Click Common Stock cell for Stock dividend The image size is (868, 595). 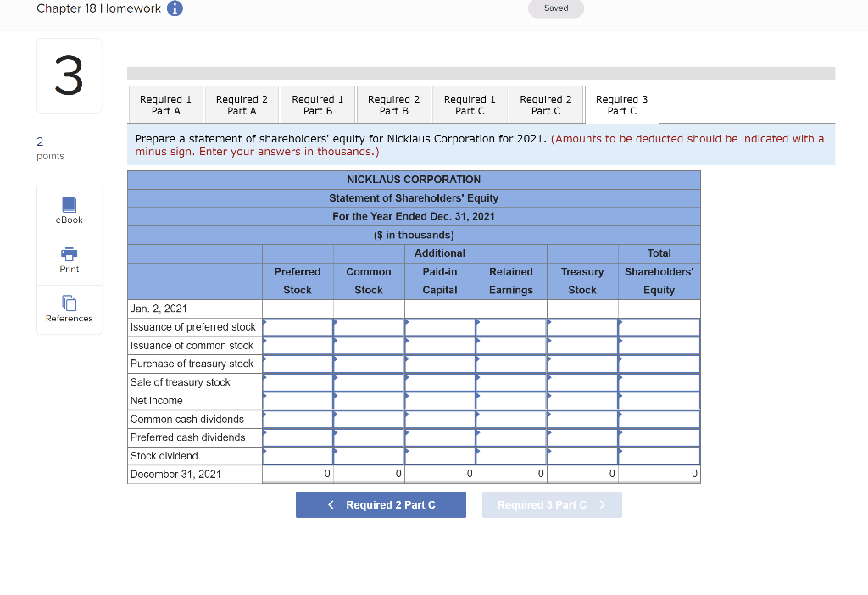(369, 456)
